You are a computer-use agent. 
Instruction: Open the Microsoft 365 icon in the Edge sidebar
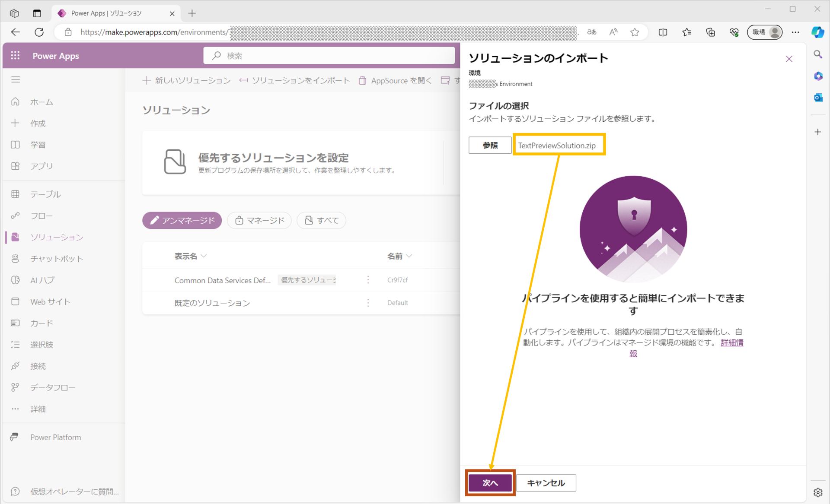pyautogui.click(x=818, y=76)
